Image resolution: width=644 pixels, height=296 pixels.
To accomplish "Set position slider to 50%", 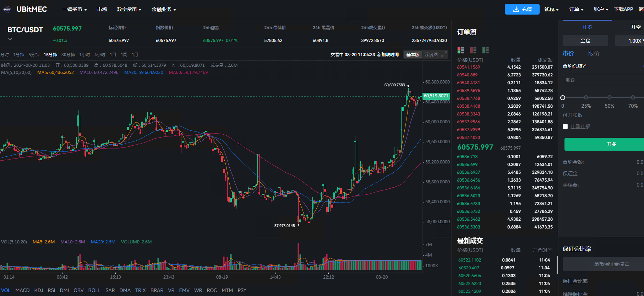I will [x=609, y=97].
